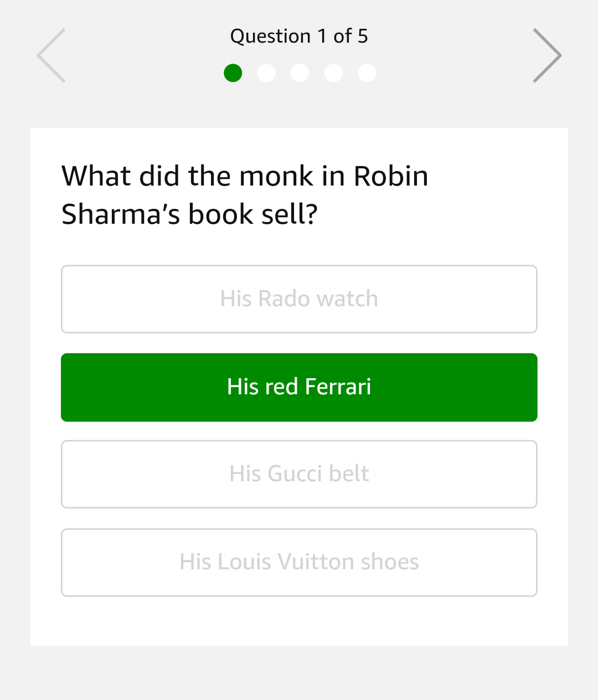Go to the previous question arrow
Screen dimensions: 598x700
51,55
